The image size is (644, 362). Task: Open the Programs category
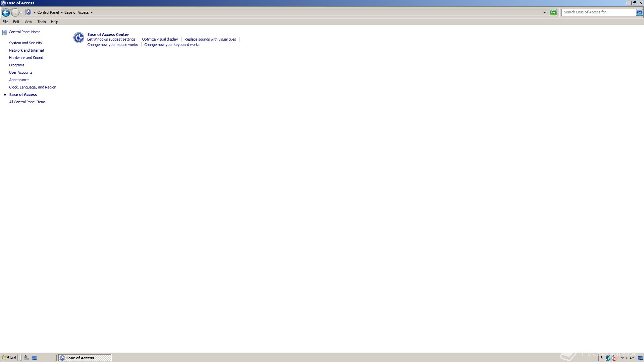16,65
